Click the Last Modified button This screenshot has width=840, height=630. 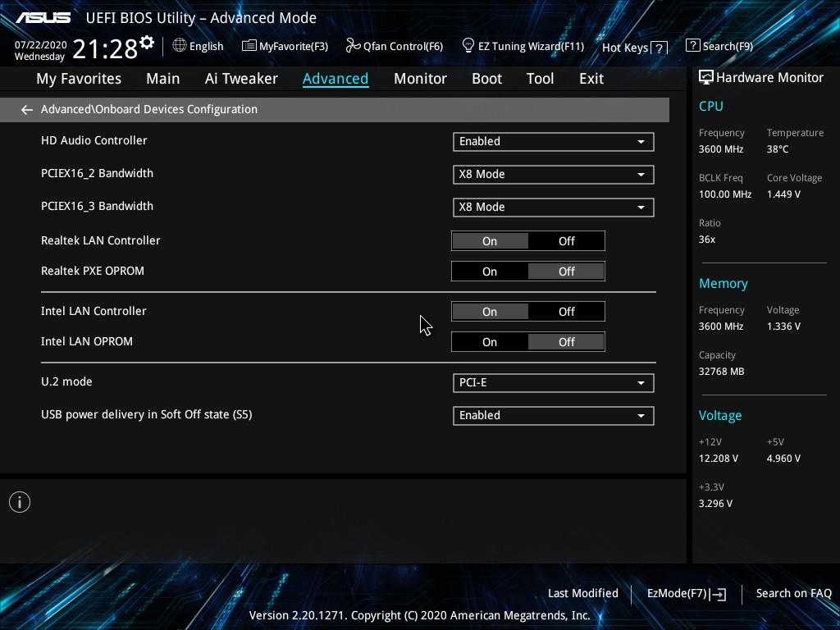pos(582,593)
